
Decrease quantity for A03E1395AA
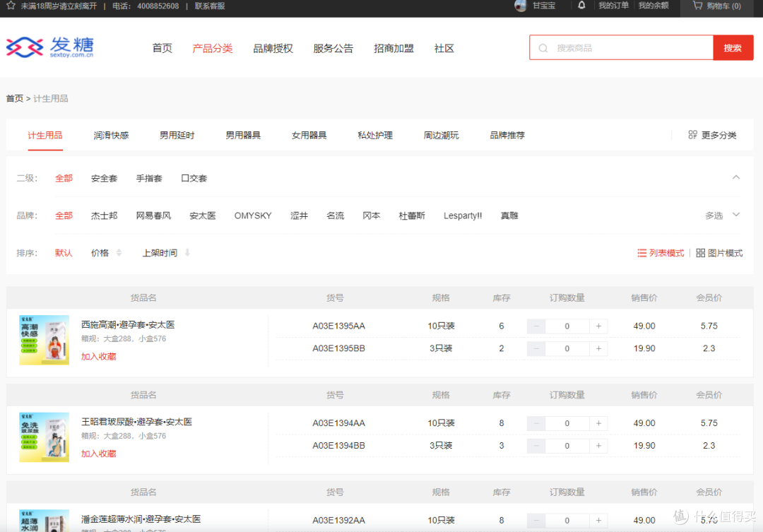coord(536,326)
